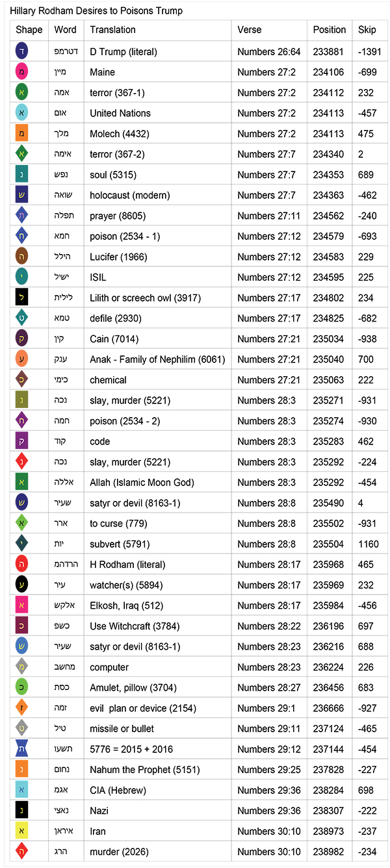Click the position value 236196 for Use Witchcraft
Viewport: 390px width, 868px height.
coord(330,626)
